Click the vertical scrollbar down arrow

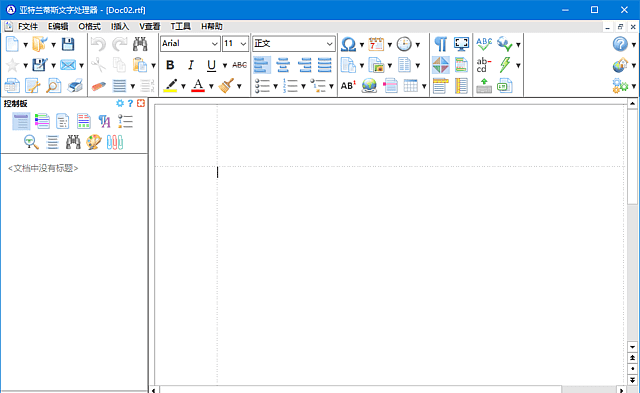(632, 347)
